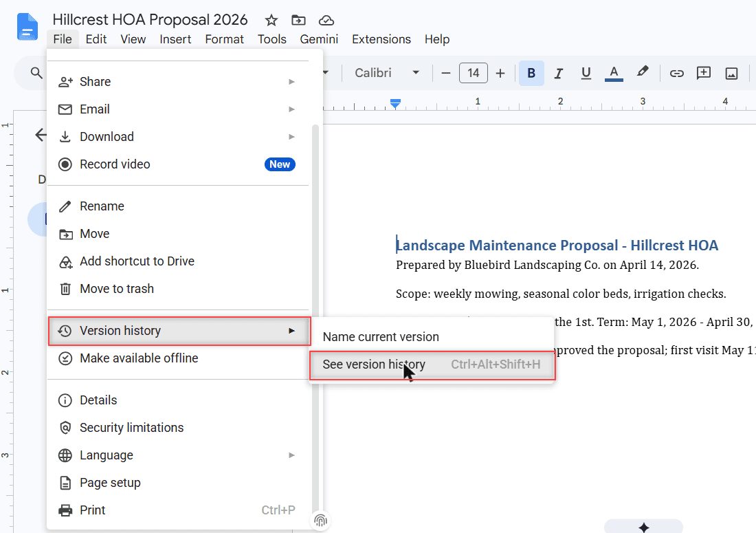Open Details from File menu
756x533 pixels.
point(179,400)
